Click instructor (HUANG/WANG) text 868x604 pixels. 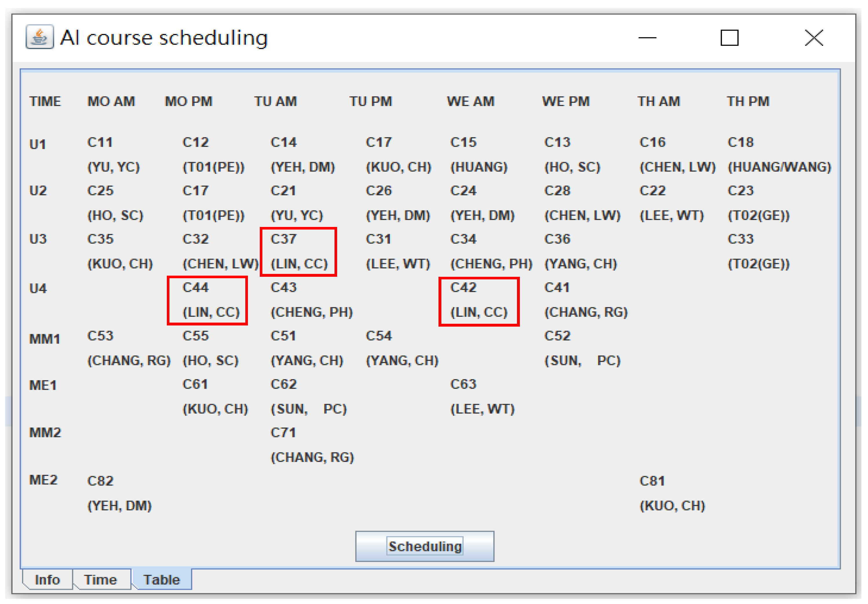(780, 167)
